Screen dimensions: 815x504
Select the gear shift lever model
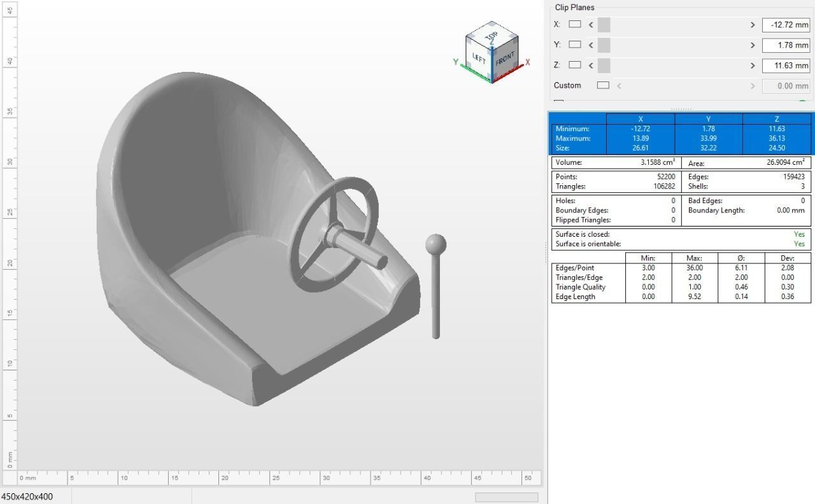coord(436,286)
